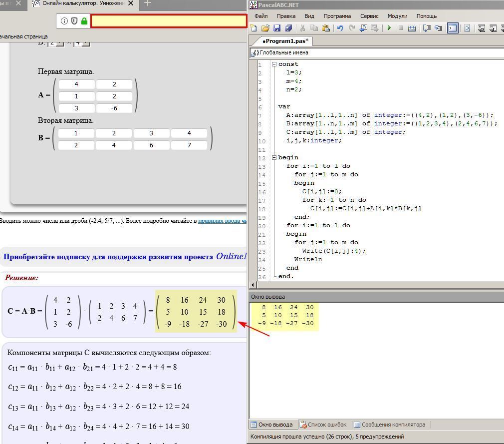Viewport: 504px width, 444px height.
Task: Collapse the main begin block fold marker
Action: click(x=274, y=157)
